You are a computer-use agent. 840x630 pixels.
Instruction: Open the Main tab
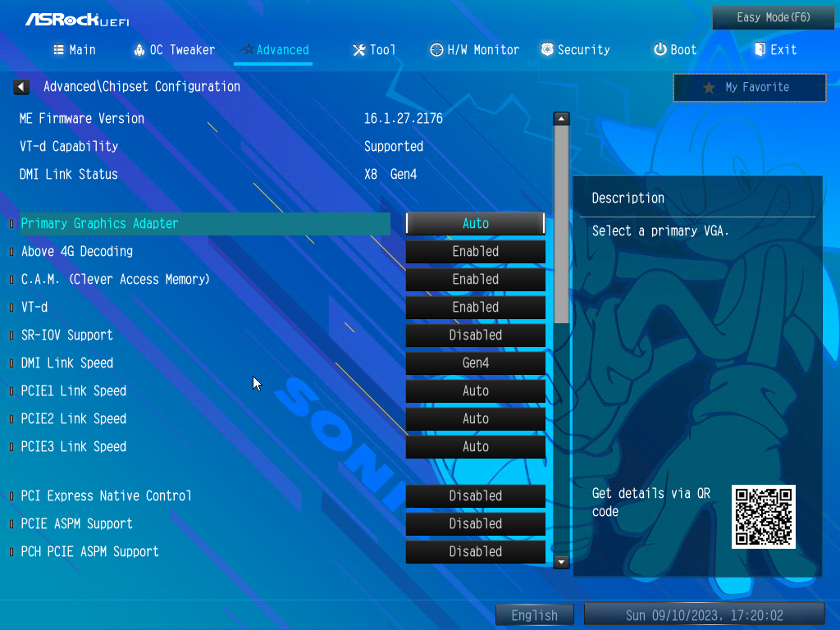tap(75, 50)
